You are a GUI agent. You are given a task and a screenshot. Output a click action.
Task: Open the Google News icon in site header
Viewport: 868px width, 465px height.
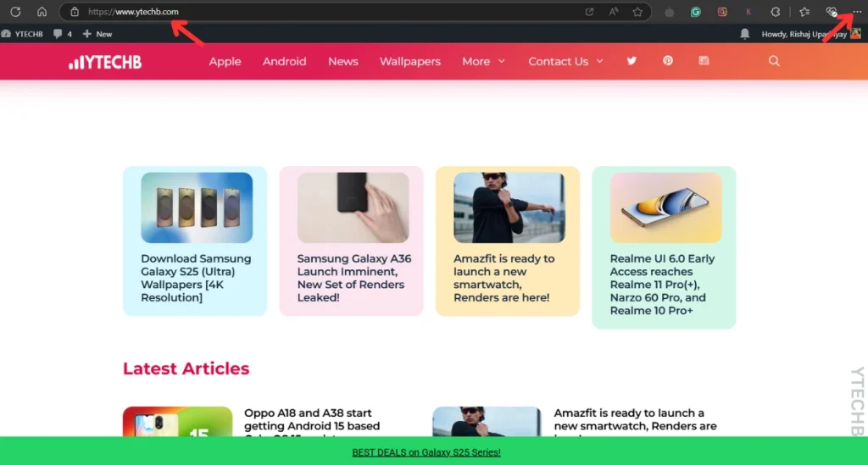[x=704, y=61]
